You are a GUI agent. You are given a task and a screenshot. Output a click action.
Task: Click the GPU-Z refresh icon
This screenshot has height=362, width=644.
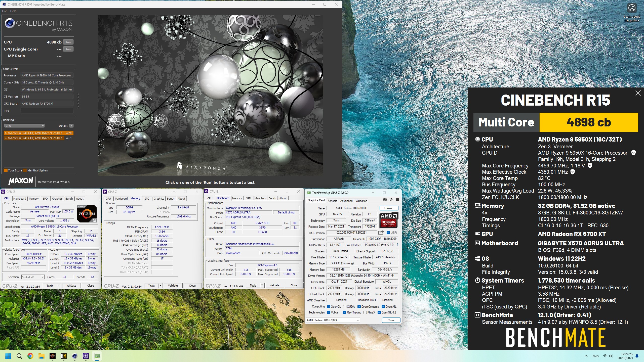(391, 199)
